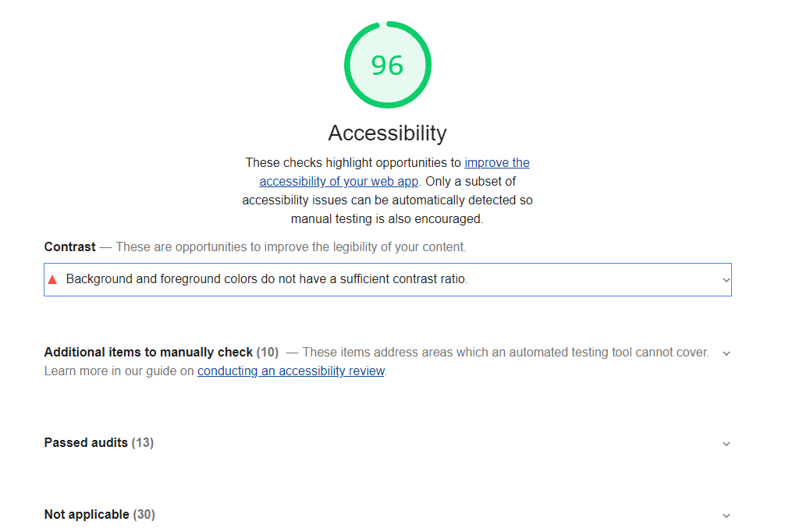This screenshot has width=785, height=532.
Task: Expand the contrast audit row chevron
Action: pos(726,279)
